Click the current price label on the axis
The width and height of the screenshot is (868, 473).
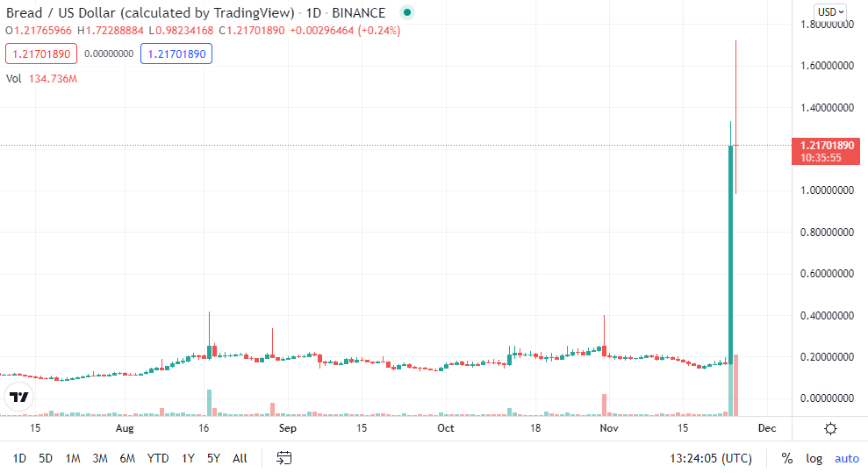pyautogui.click(x=826, y=151)
